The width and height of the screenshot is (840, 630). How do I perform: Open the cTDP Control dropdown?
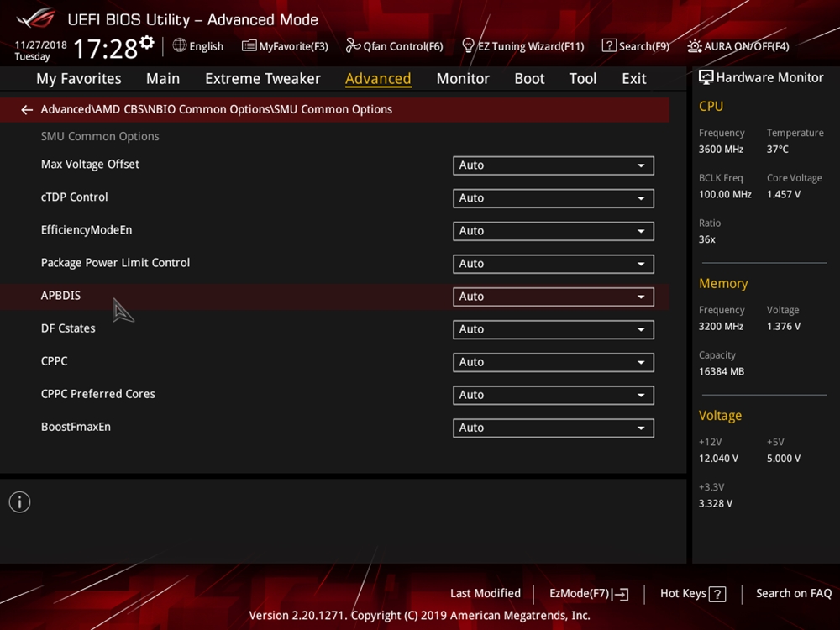pyautogui.click(x=554, y=198)
